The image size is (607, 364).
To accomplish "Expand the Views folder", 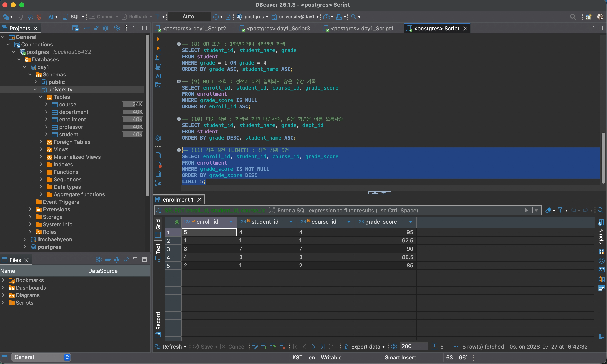I will pyautogui.click(x=41, y=149).
